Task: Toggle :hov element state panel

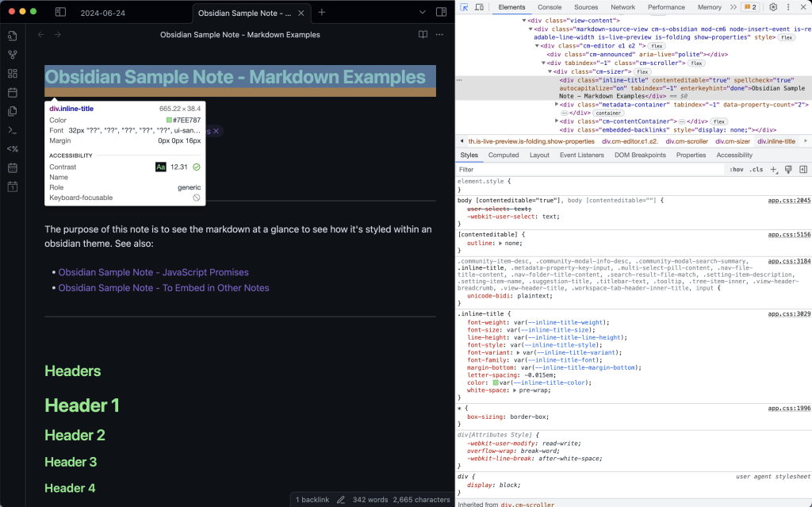Action: 737,170
